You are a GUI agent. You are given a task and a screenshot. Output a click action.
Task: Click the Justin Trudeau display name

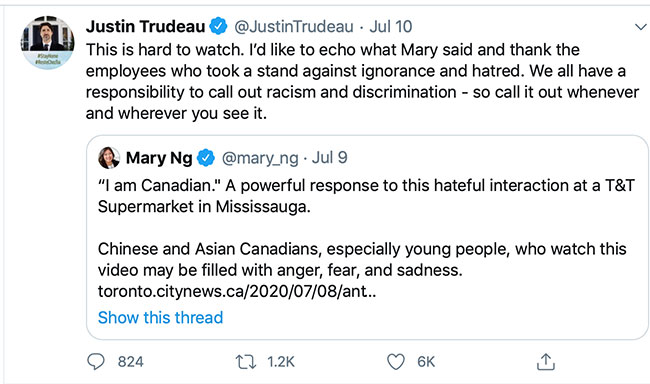pyautogui.click(x=146, y=27)
